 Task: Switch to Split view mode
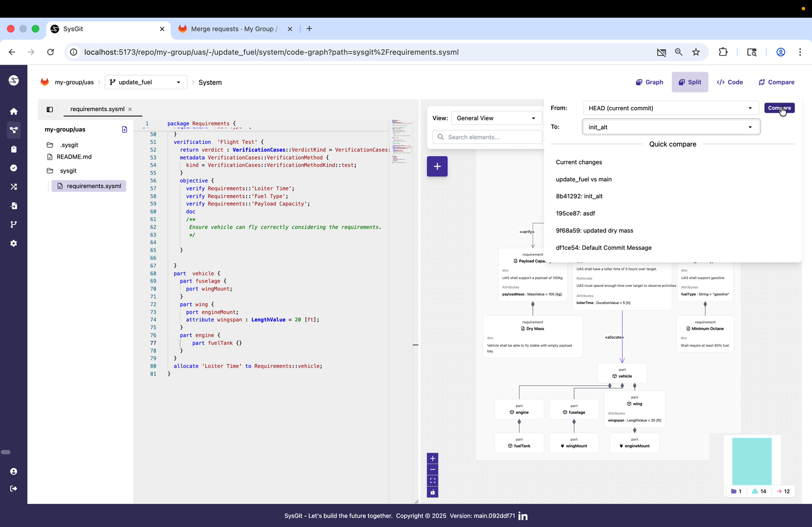689,82
